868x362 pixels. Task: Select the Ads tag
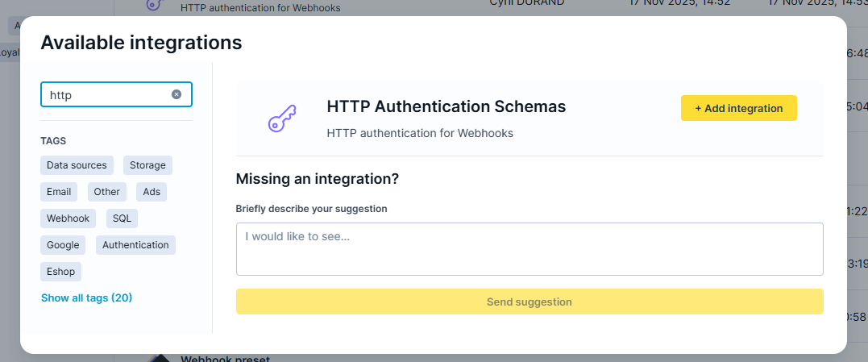tap(152, 192)
